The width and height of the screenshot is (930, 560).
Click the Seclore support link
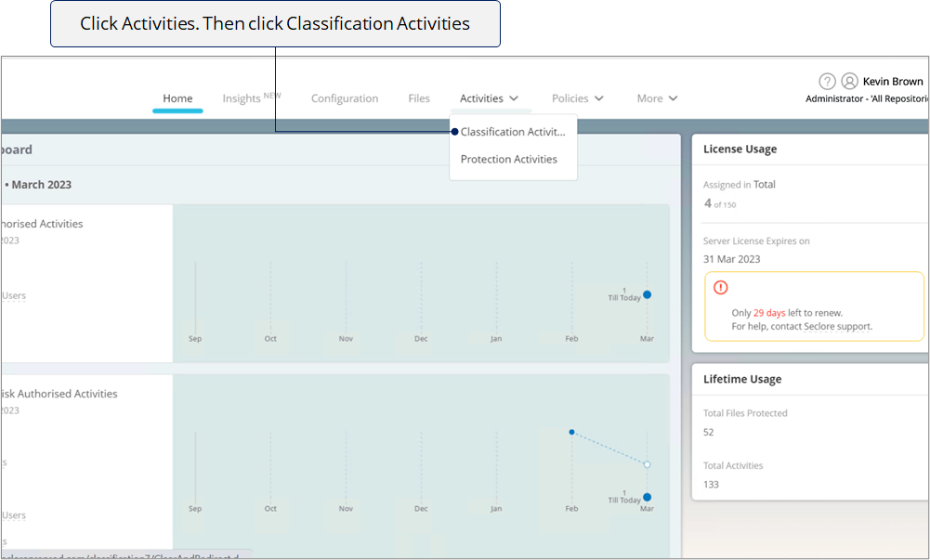coord(837,327)
